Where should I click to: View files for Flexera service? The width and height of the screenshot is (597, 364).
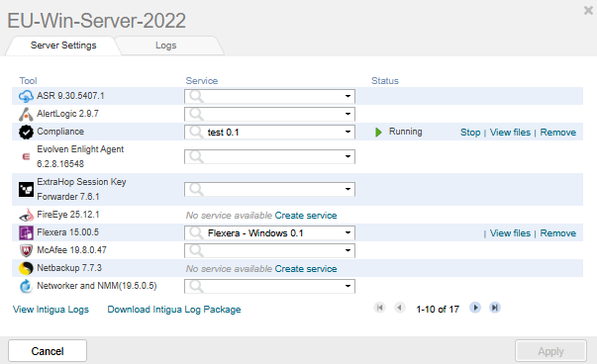tap(510, 233)
